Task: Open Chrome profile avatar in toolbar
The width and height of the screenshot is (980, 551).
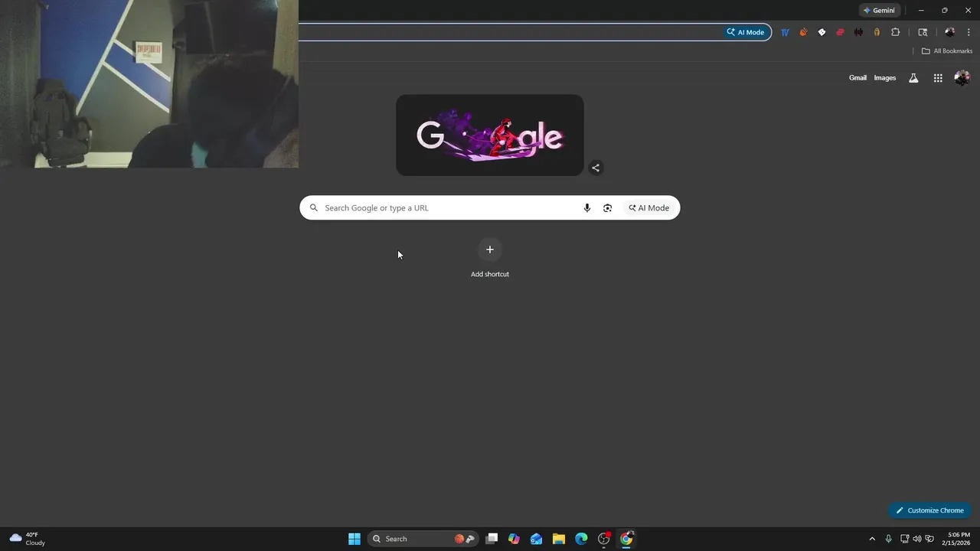Action: coord(950,32)
